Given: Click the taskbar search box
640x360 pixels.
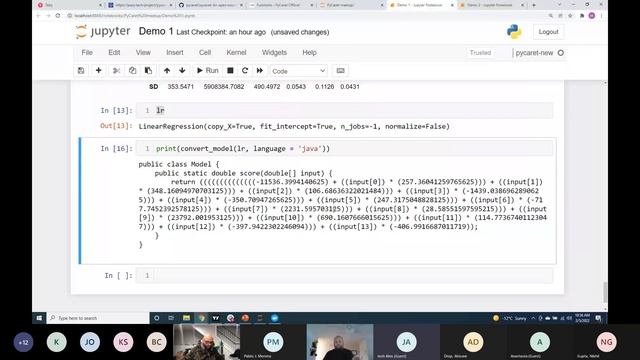Looking at the screenshot, I should [98, 318].
